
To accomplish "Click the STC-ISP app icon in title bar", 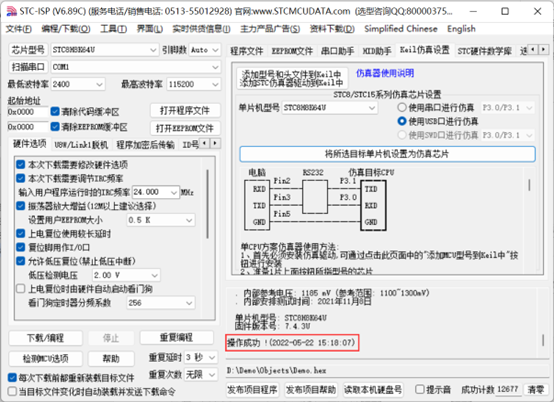I will (x=12, y=11).
